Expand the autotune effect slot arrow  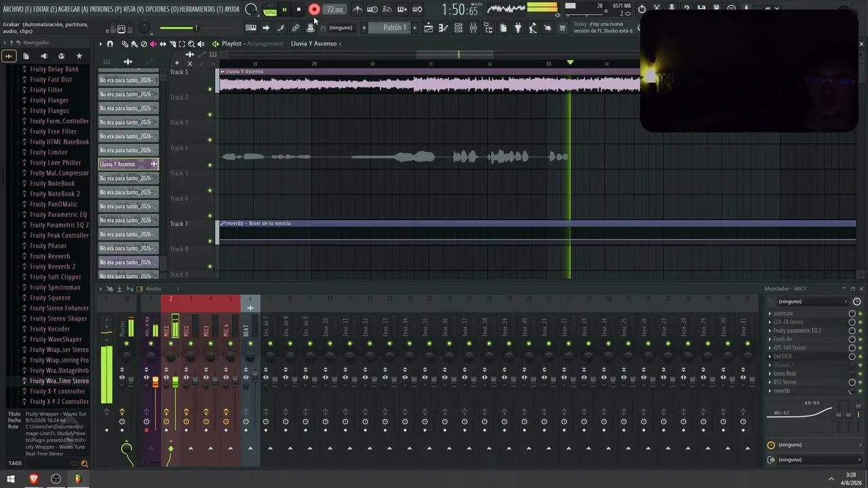click(x=770, y=314)
